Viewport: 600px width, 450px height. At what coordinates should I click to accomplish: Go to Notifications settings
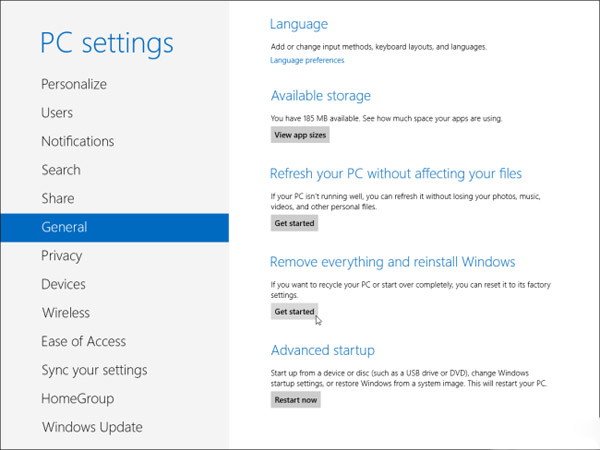click(77, 142)
